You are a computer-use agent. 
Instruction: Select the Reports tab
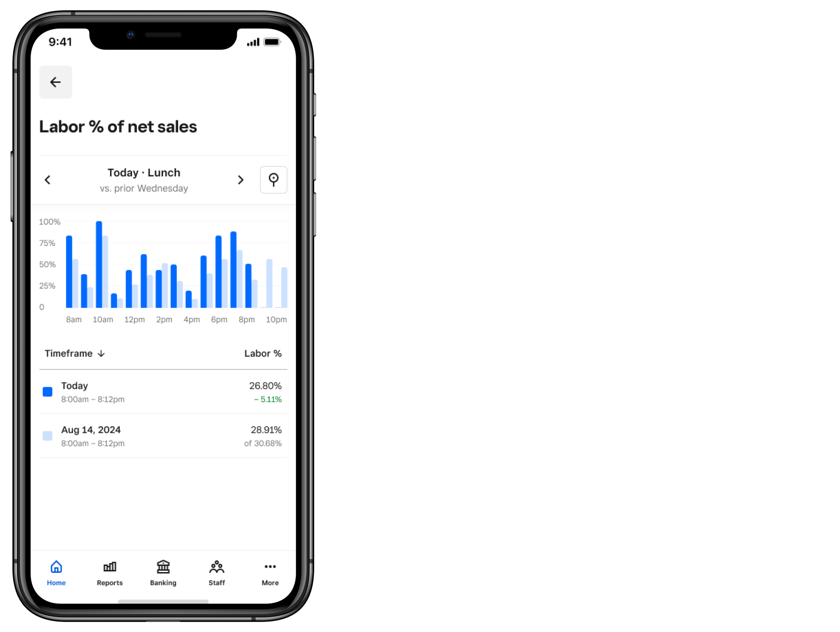point(110,572)
